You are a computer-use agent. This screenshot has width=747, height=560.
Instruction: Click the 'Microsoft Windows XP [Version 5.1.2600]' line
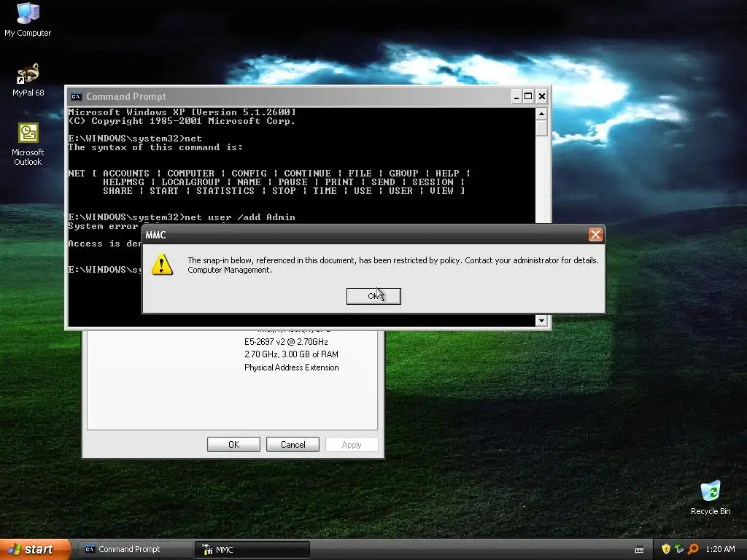pos(182,112)
